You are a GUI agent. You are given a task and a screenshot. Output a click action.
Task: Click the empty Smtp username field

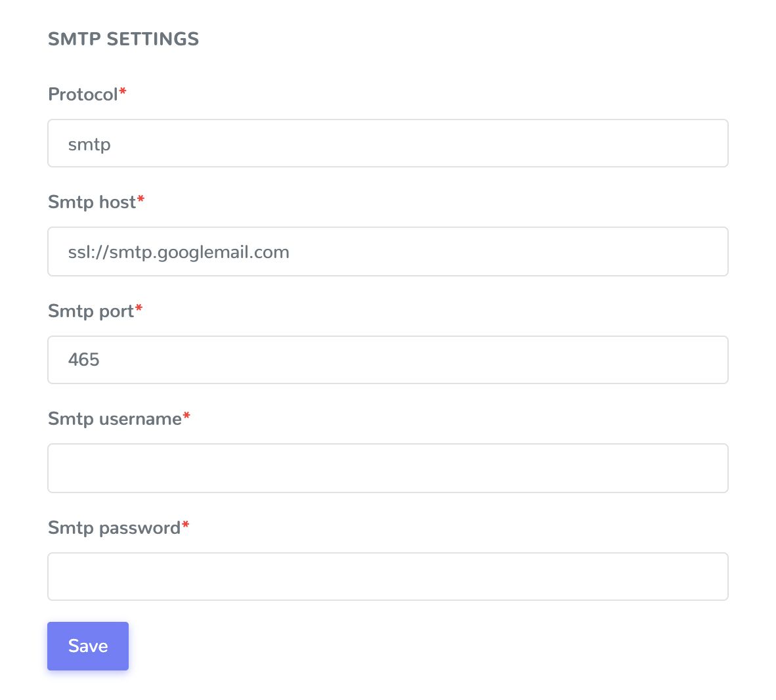pyautogui.click(x=387, y=468)
